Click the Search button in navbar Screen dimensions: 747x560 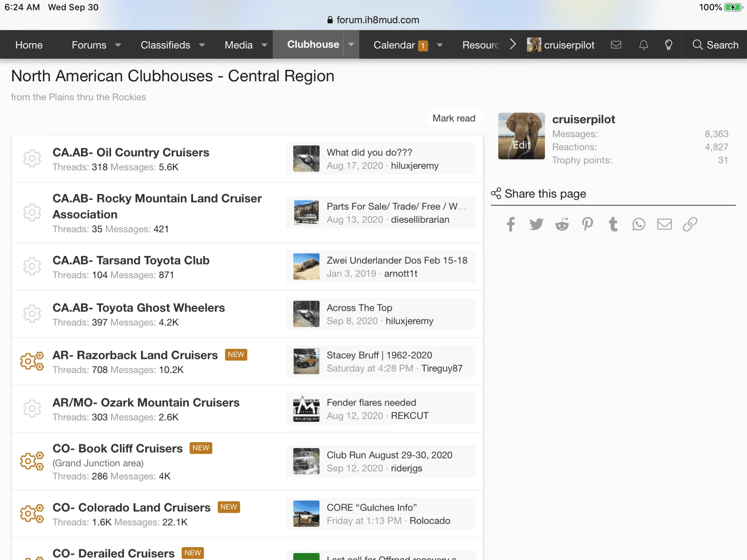click(715, 45)
